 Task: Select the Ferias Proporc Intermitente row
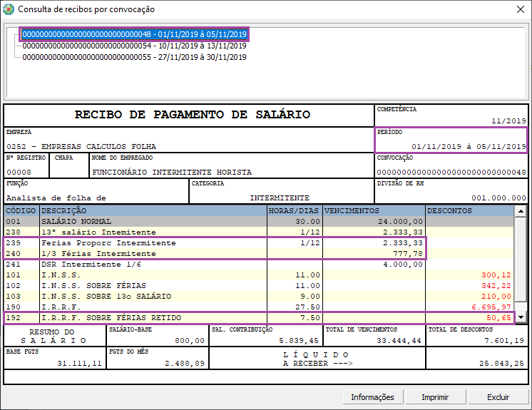pos(259,243)
